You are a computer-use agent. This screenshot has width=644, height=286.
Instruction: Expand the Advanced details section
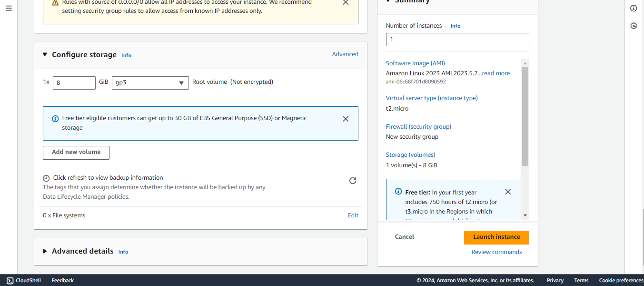click(44, 251)
